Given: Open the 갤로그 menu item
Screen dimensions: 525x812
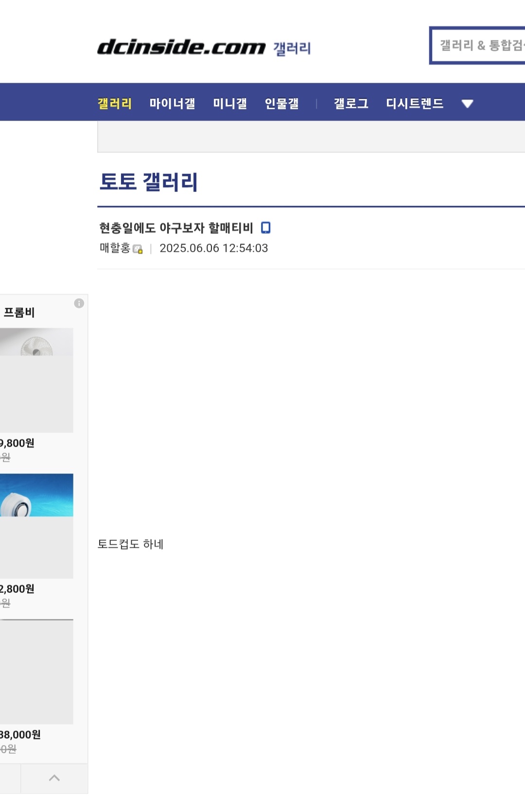Looking at the screenshot, I should click(x=351, y=104).
